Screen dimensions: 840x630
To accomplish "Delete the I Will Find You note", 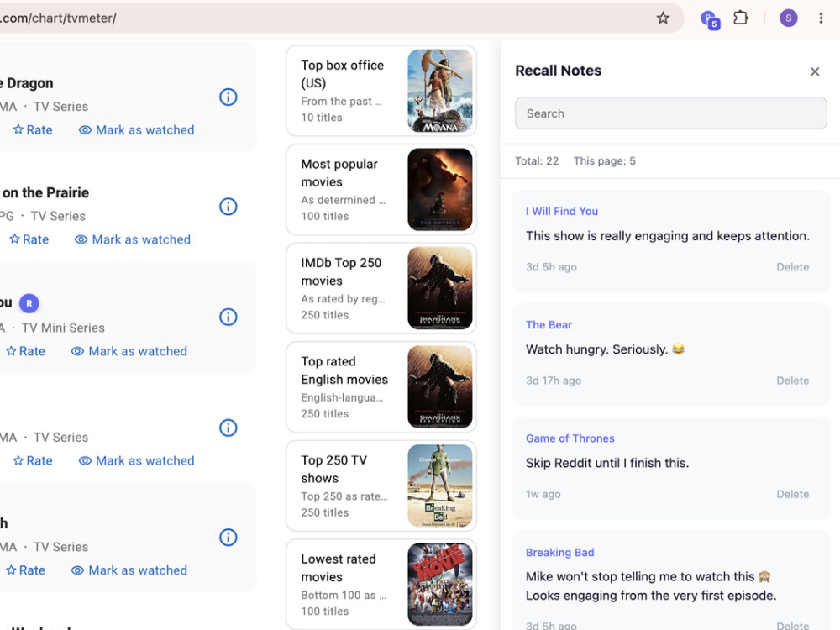I will click(x=792, y=267).
